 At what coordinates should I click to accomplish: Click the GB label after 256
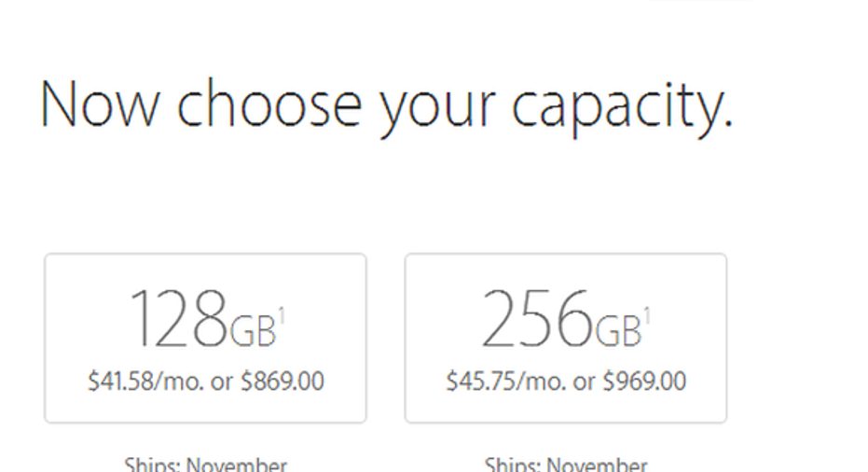tap(617, 329)
